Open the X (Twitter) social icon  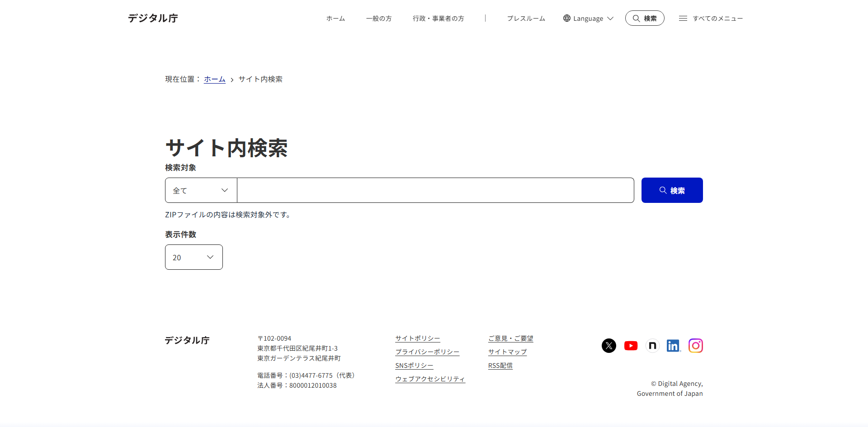(x=609, y=346)
